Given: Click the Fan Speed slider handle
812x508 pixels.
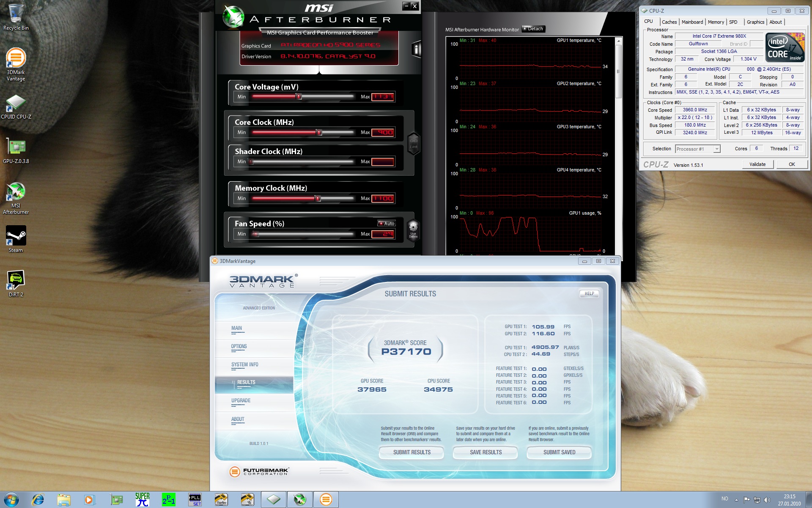Looking at the screenshot, I should point(255,234).
